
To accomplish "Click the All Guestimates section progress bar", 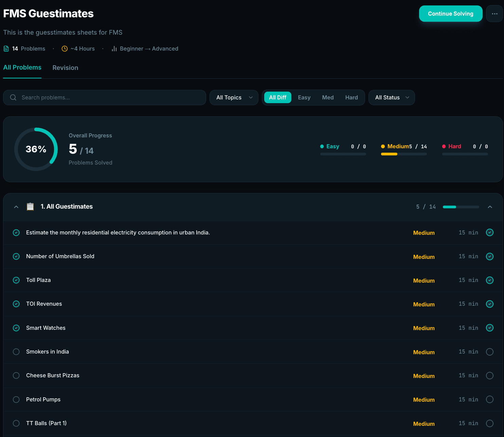I will pyautogui.click(x=461, y=207).
